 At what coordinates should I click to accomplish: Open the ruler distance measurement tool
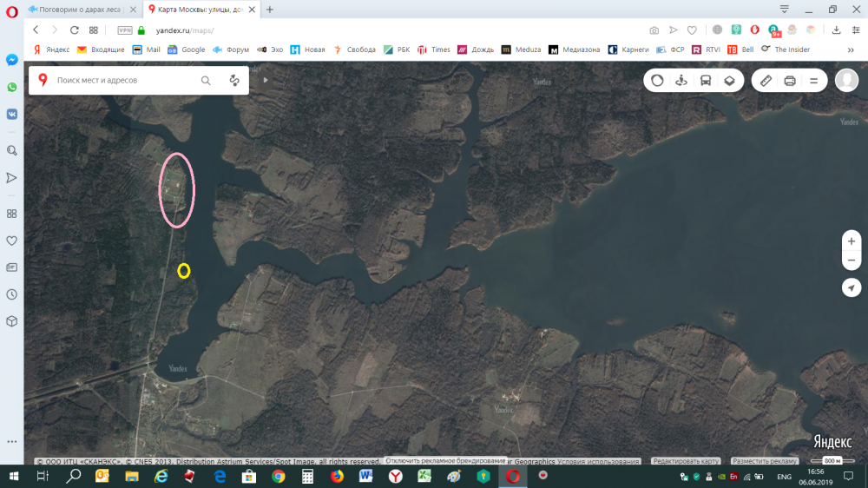pos(766,81)
